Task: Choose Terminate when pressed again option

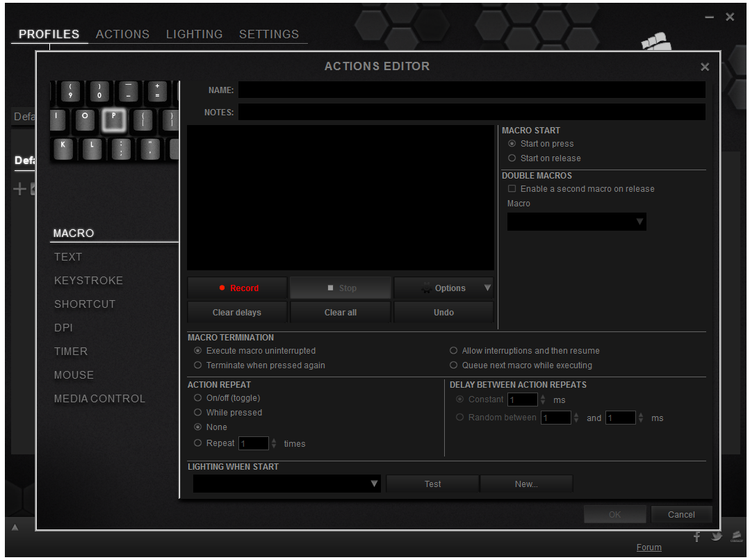Action: tap(198, 365)
